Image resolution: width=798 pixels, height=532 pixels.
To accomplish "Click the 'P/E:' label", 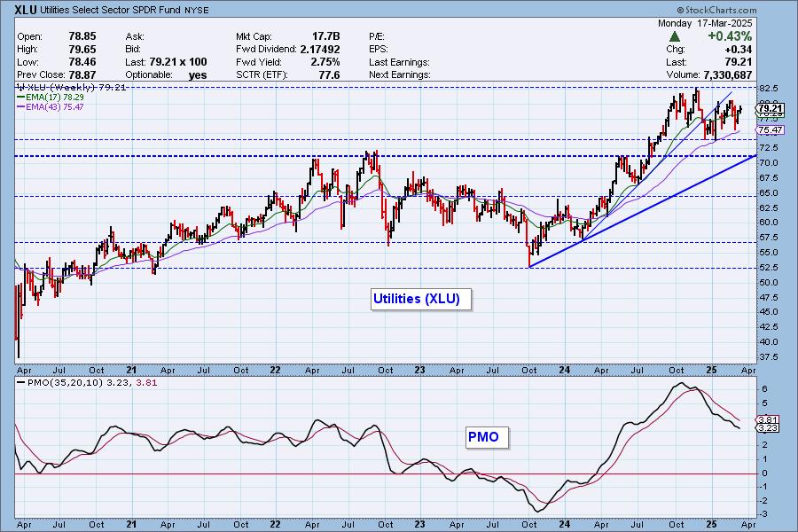I will pos(377,36).
